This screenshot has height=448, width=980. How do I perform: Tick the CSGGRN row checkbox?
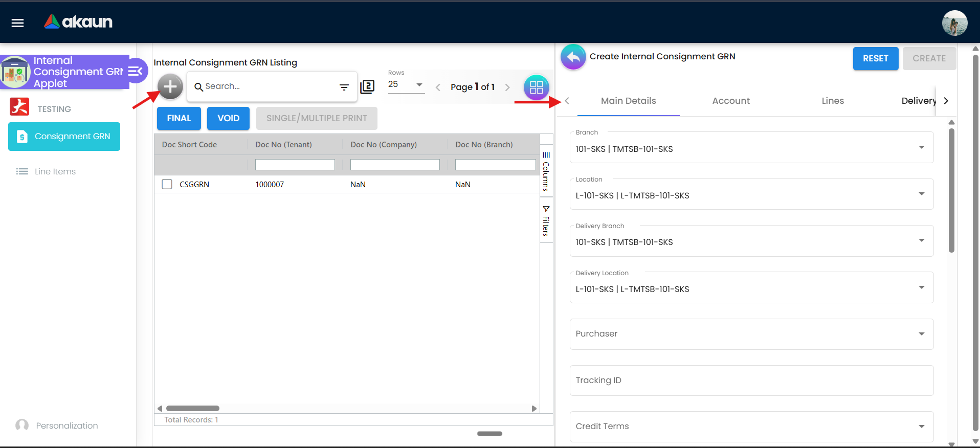tap(167, 184)
